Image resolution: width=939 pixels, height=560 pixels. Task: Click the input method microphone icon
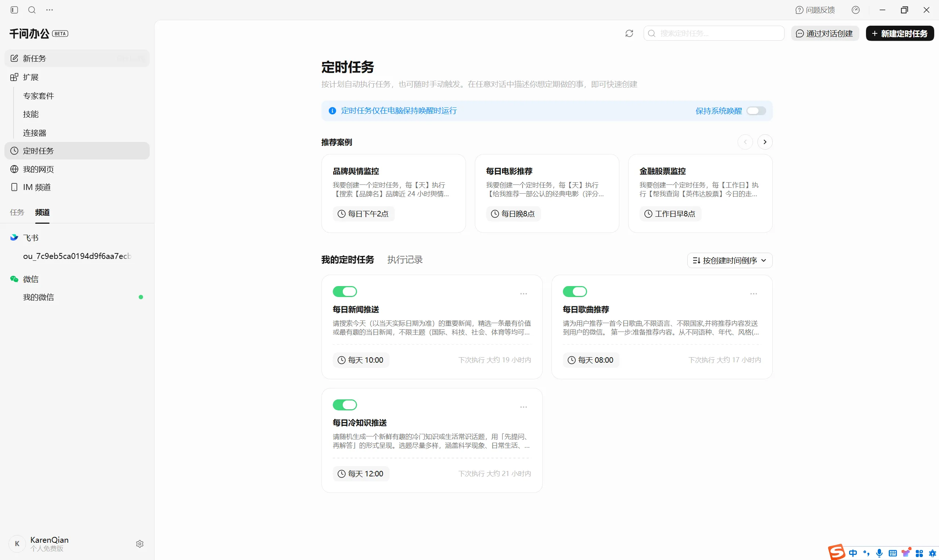[x=879, y=553]
